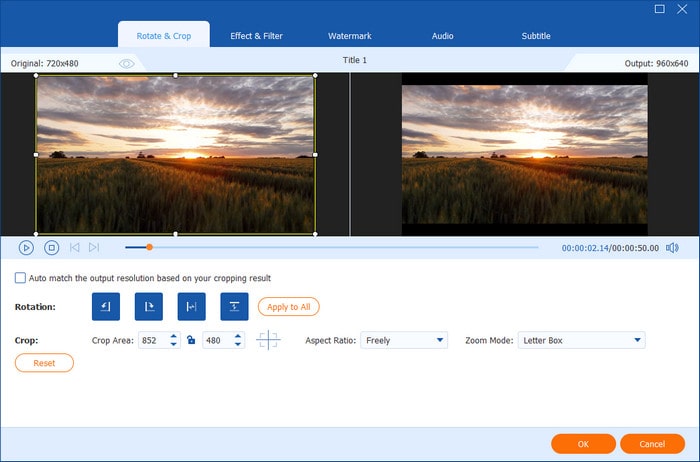The width and height of the screenshot is (700, 462).
Task: Expand the Zoom Mode dropdown
Action: coord(580,340)
